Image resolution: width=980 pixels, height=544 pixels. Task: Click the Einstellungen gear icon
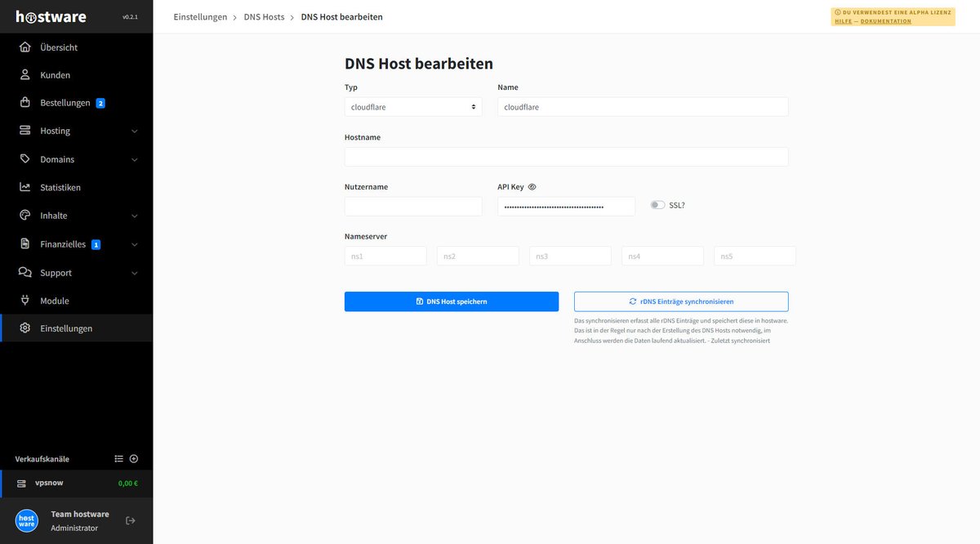coord(25,328)
